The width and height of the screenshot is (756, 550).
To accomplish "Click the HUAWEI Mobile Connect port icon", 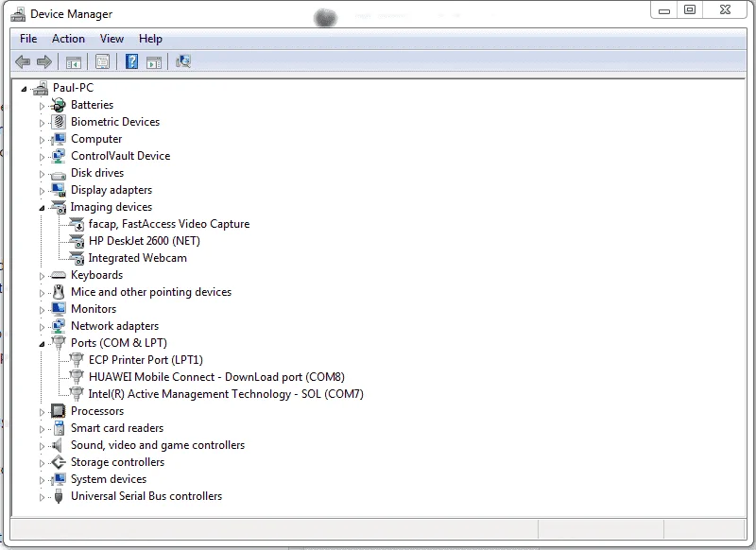I will click(77, 376).
